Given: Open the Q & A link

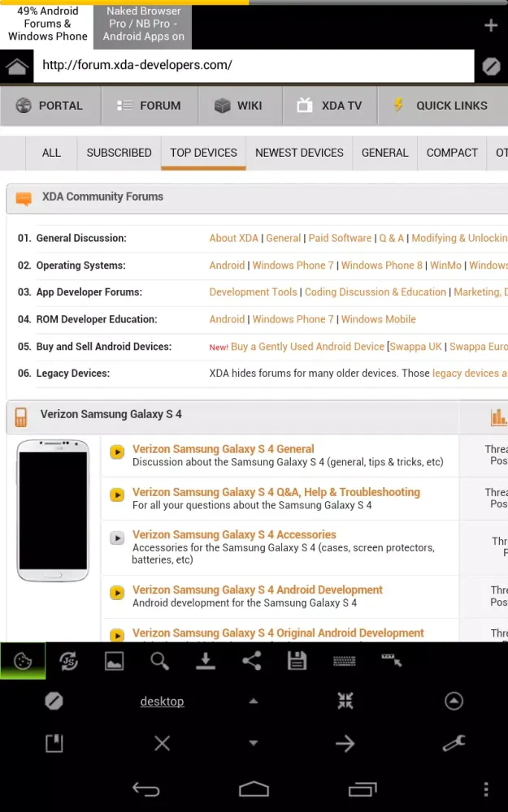Looking at the screenshot, I should tap(392, 238).
